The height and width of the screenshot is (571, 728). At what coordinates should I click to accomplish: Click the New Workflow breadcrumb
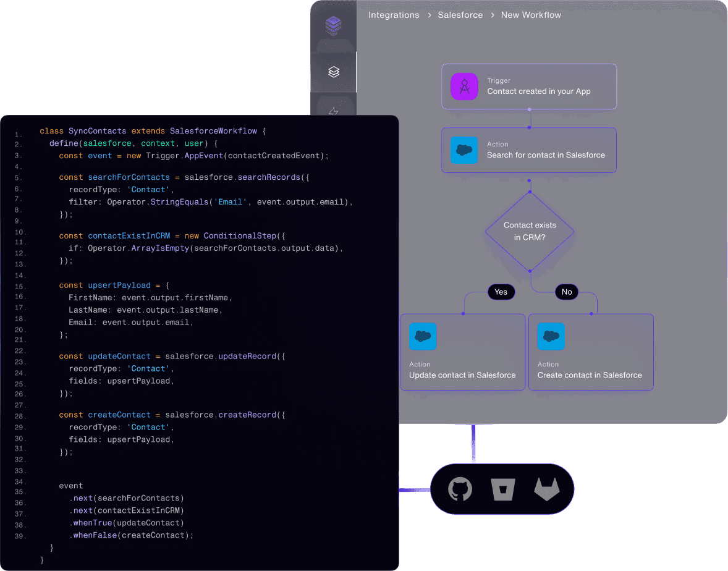pos(531,15)
